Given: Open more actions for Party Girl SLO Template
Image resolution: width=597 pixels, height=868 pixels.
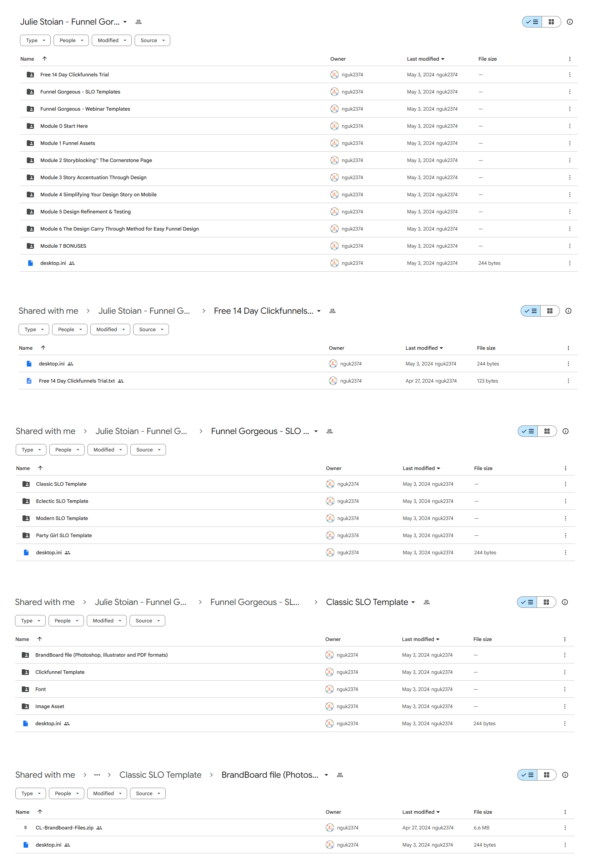Looking at the screenshot, I should coord(565,535).
